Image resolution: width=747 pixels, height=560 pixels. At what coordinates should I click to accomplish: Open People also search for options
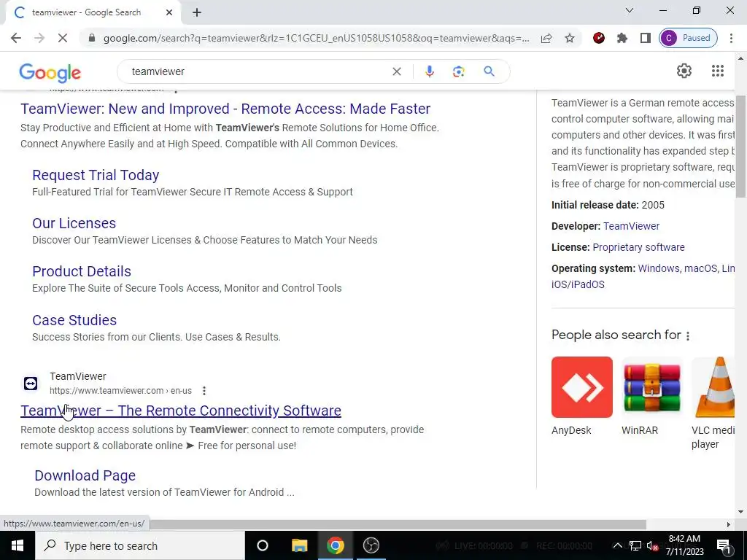[687, 335]
